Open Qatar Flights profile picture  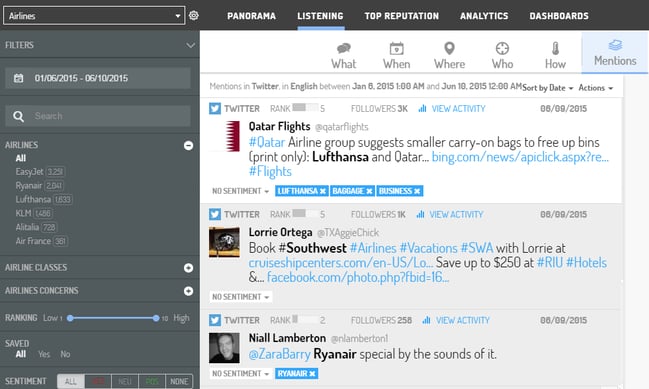(x=224, y=136)
